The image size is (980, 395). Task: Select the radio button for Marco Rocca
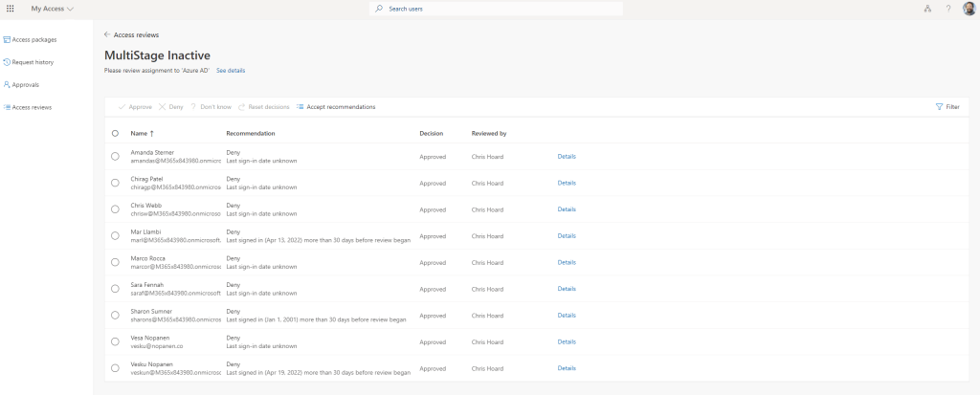pyautogui.click(x=115, y=262)
